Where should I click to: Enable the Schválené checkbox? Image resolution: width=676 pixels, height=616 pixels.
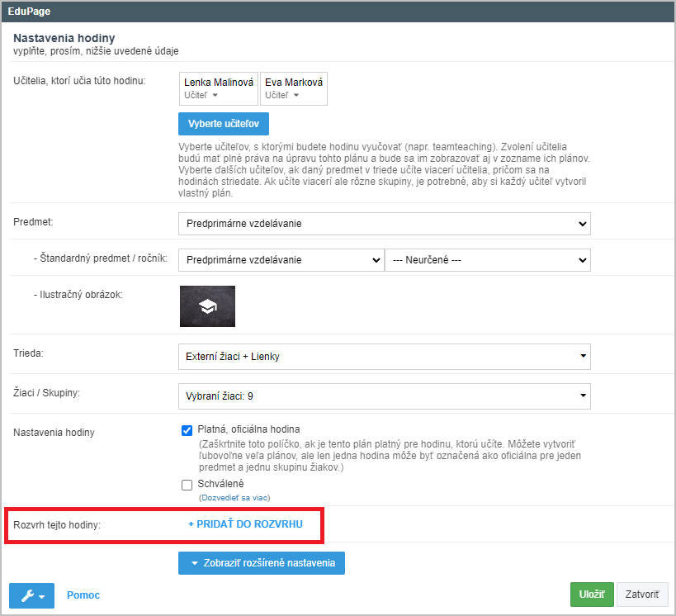tap(187, 485)
